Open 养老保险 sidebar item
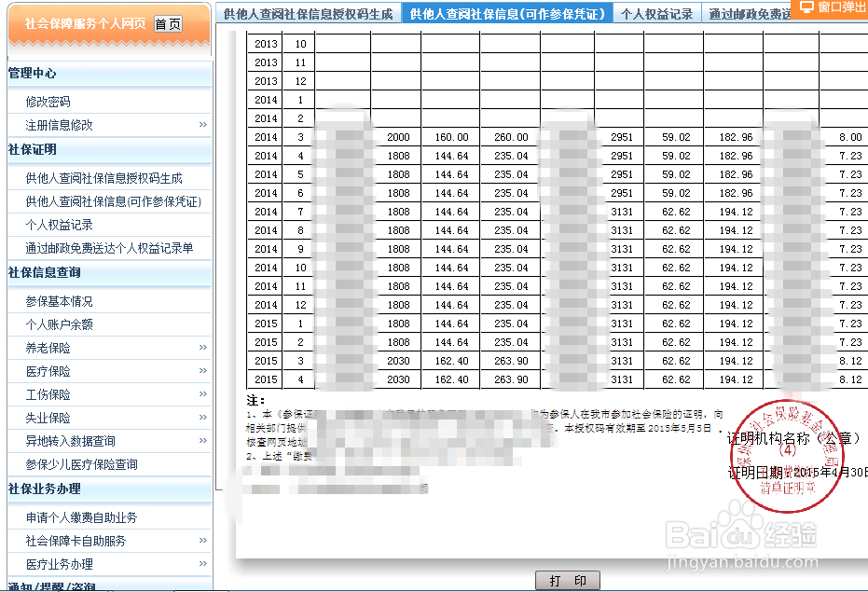 pyautogui.click(x=48, y=348)
